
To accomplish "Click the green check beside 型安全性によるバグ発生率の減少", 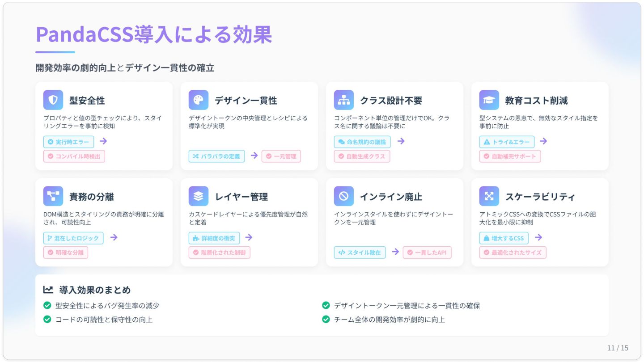I will click(x=47, y=306).
